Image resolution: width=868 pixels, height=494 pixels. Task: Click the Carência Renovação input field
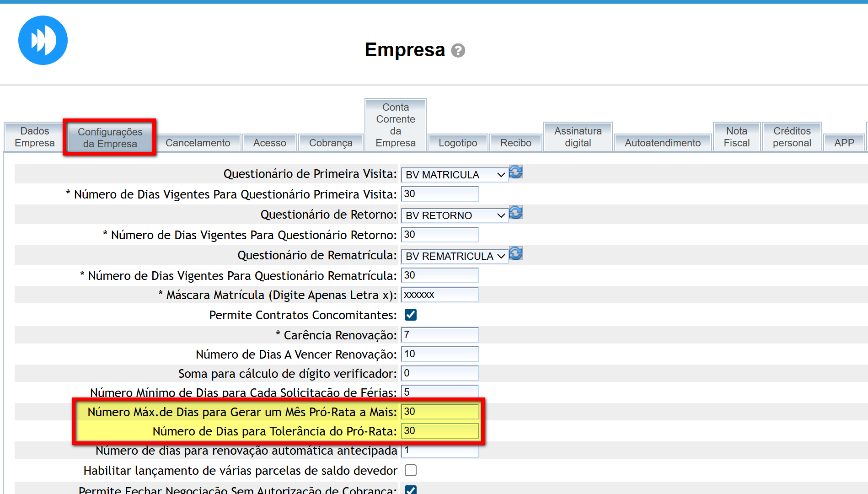tap(439, 335)
